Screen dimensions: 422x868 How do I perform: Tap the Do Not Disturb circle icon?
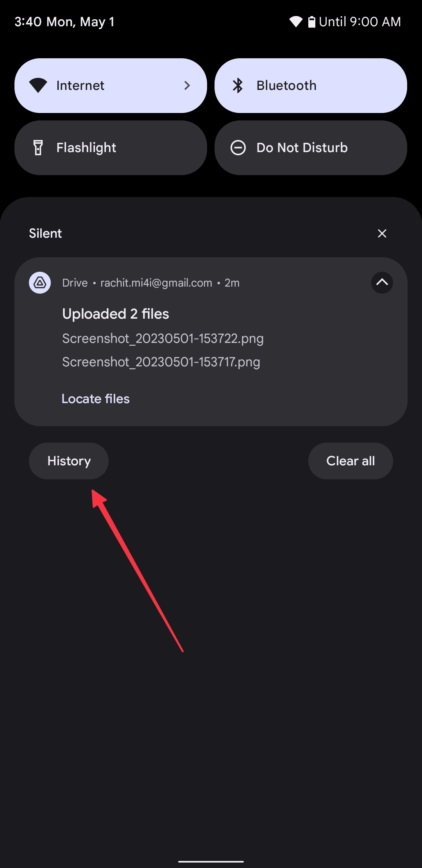(x=238, y=147)
